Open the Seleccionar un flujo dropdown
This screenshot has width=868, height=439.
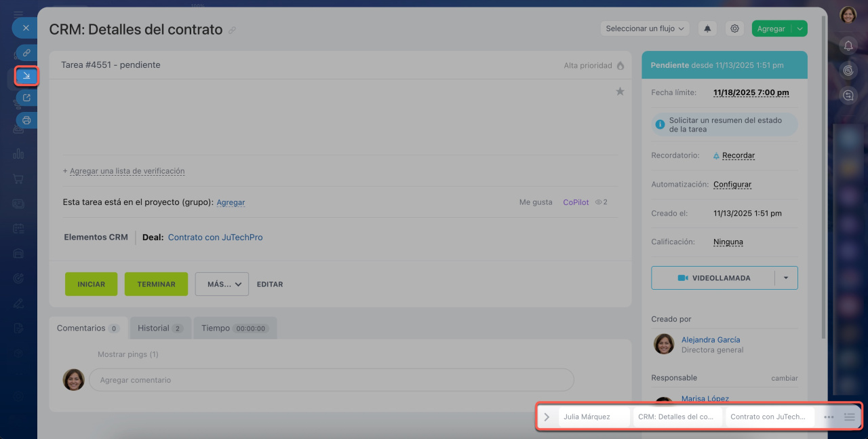coord(644,28)
